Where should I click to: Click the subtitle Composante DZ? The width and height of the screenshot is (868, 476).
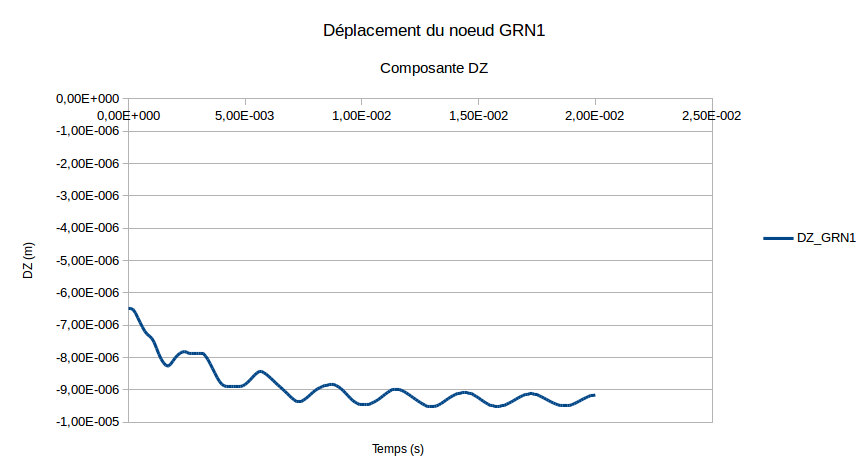point(434,69)
